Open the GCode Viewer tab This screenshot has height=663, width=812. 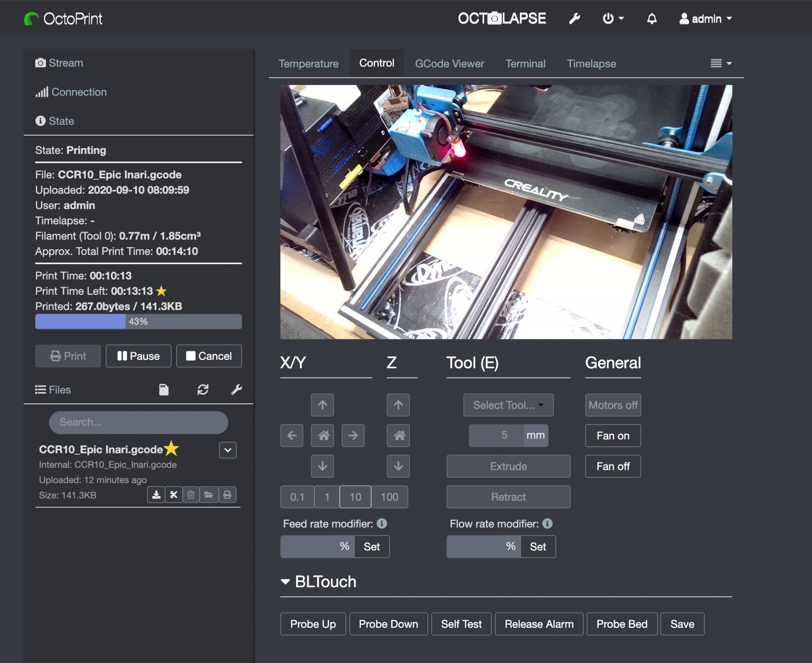(449, 63)
